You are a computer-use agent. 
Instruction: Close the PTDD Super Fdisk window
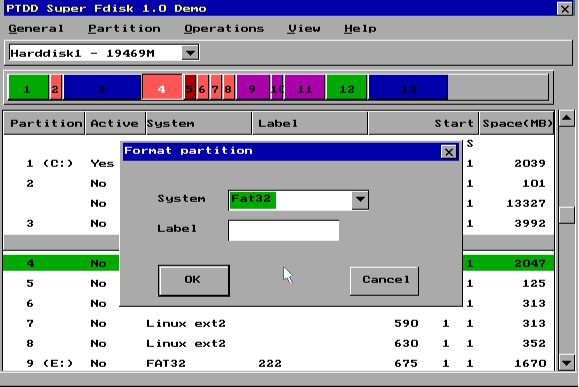565,8
